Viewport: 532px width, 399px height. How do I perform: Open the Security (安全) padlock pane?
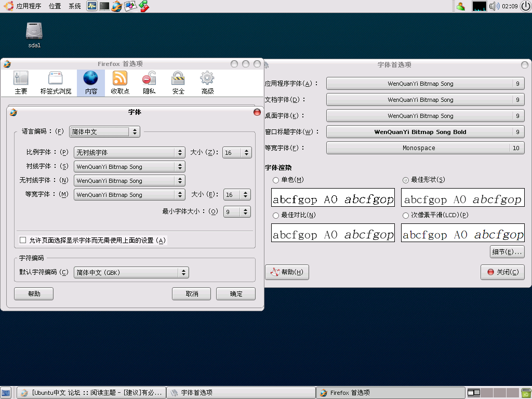178,83
